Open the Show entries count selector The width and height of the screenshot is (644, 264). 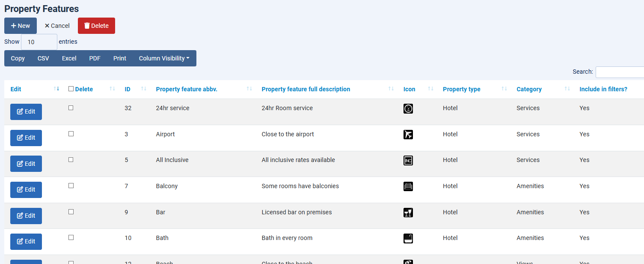pos(39,42)
